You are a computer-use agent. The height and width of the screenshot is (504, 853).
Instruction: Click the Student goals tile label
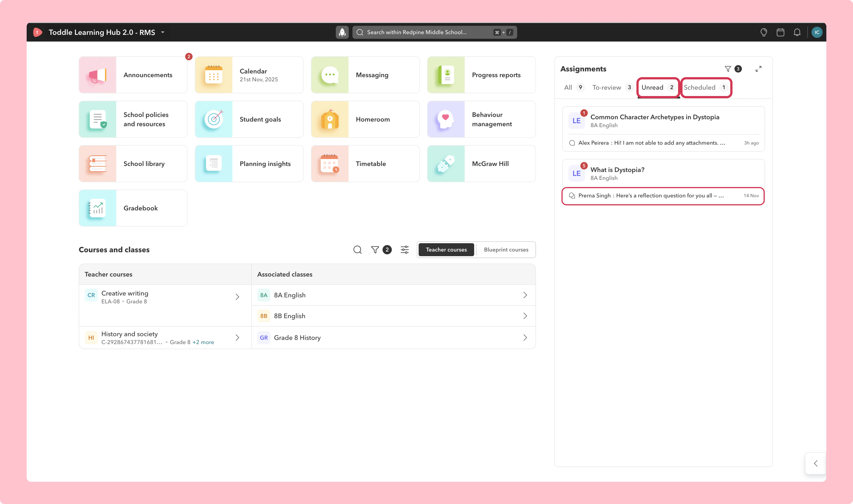click(x=260, y=119)
